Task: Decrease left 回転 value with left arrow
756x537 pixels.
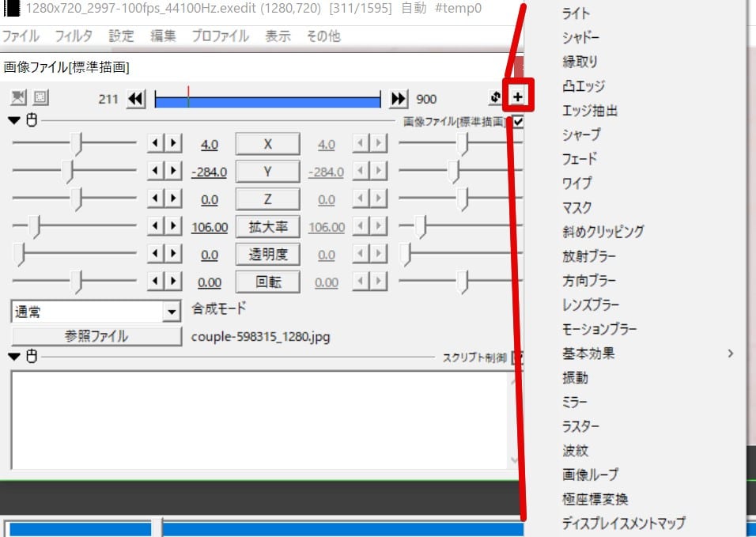Action: pyautogui.click(x=155, y=281)
